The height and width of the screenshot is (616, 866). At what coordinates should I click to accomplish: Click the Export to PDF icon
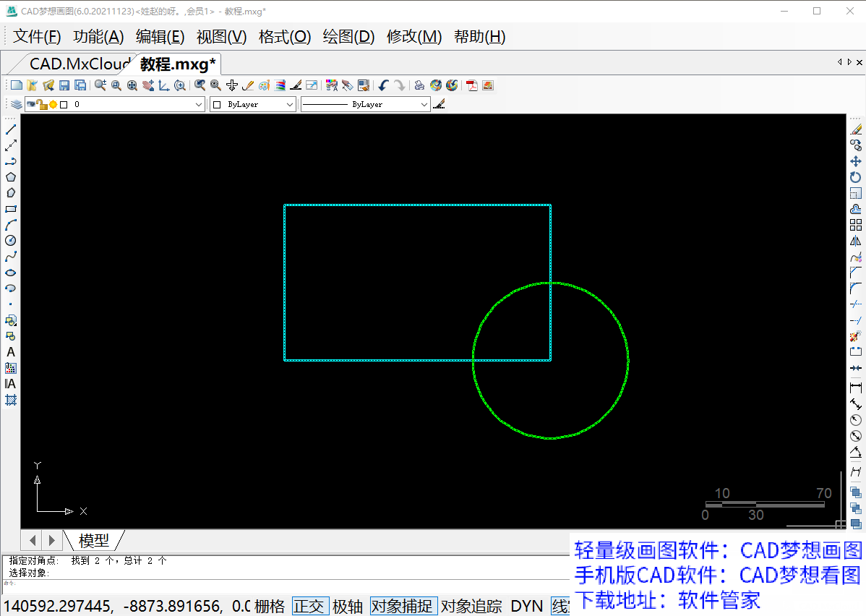point(471,85)
